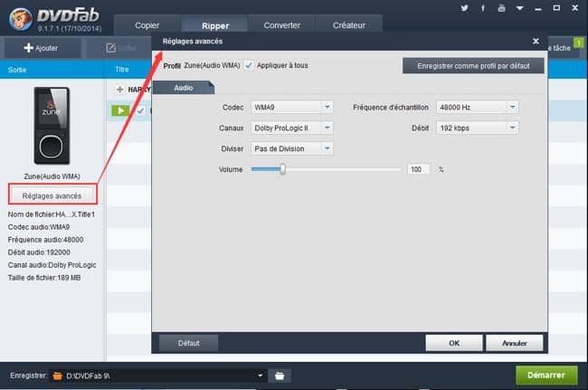Click the Sortie column header
588x390 pixels.
pyautogui.click(x=17, y=70)
